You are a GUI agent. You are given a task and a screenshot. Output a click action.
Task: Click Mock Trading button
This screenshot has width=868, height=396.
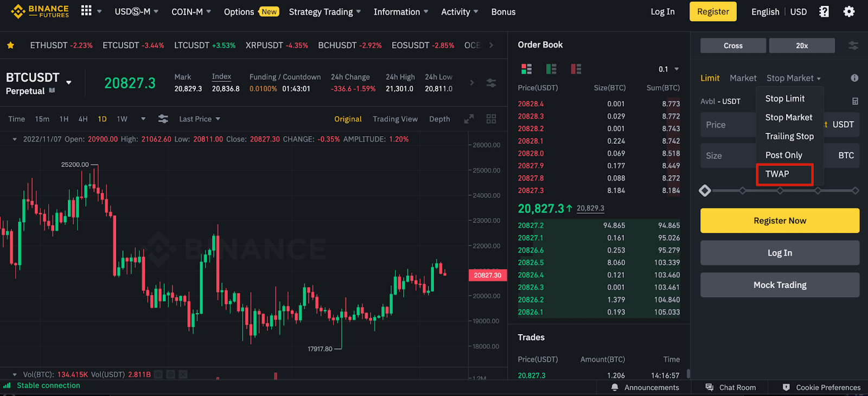point(780,285)
